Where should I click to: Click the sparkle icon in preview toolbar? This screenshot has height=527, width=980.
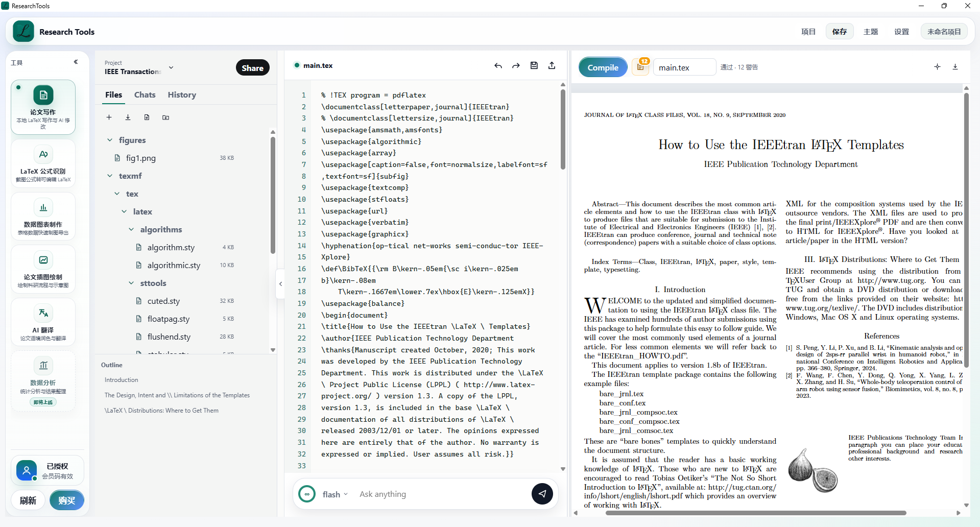[x=937, y=67]
